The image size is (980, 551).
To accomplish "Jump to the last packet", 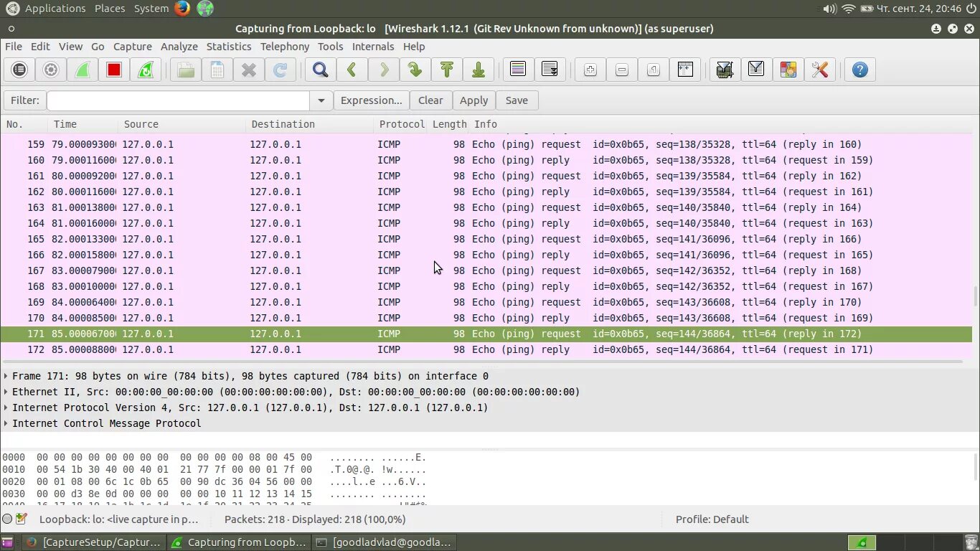I will tap(479, 70).
